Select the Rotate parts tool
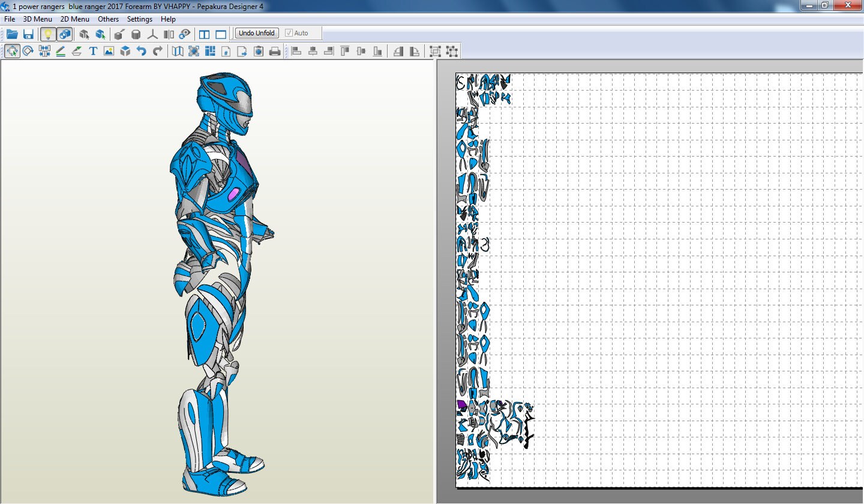This screenshot has width=864, height=504. tap(28, 51)
